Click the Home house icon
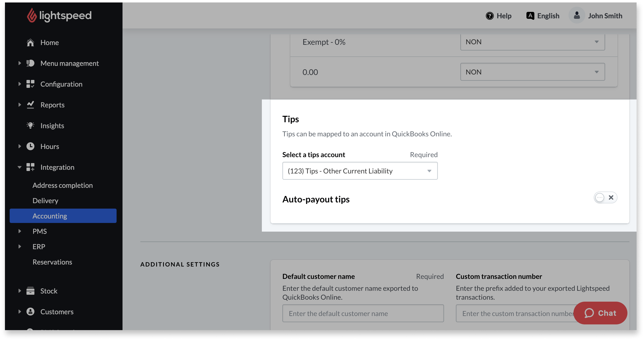 tap(30, 43)
